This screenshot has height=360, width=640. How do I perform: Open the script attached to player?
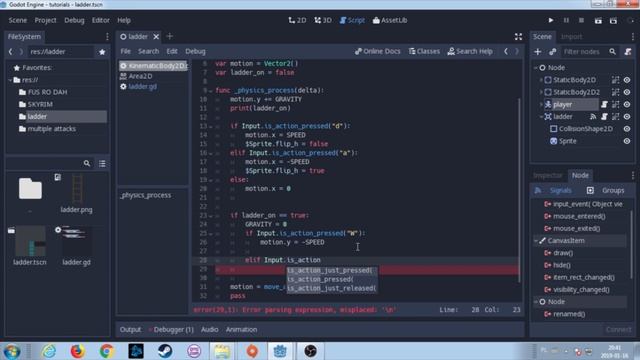pyautogui.click(x=604, y=104)
